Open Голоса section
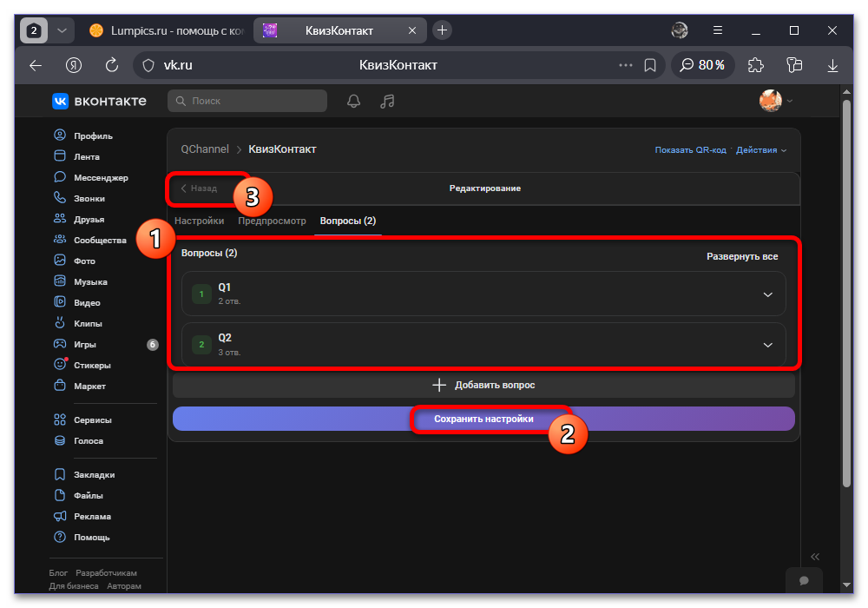Viewport: 868px width, 608px height. pyautogui.click(x=79, y=440)
